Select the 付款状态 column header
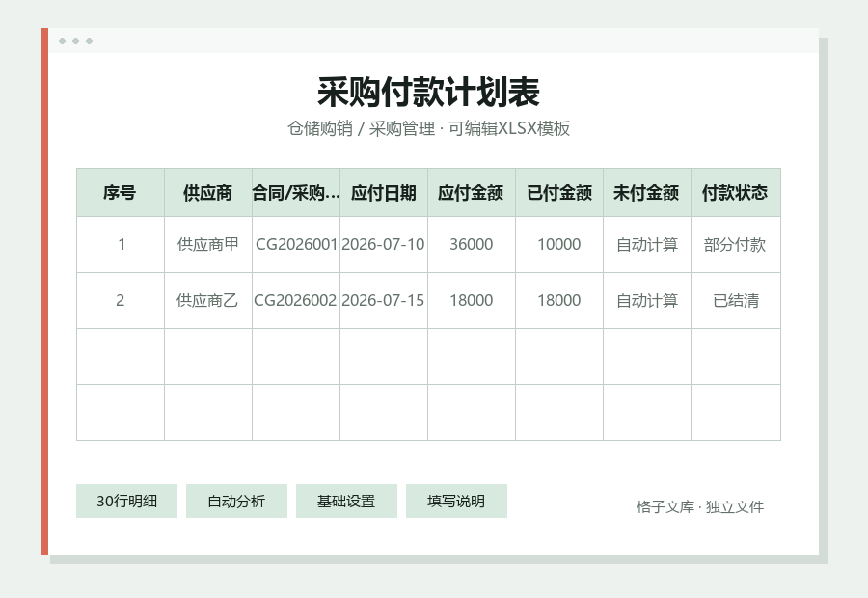This screenshot has height=598, width=868. click(736, 193)
